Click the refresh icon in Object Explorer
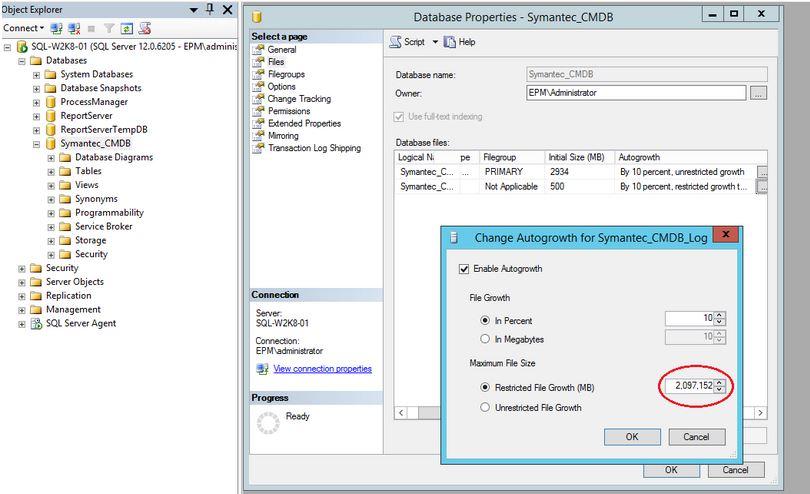This screenshot has height=494, width=810. click(x=127, y=29)
